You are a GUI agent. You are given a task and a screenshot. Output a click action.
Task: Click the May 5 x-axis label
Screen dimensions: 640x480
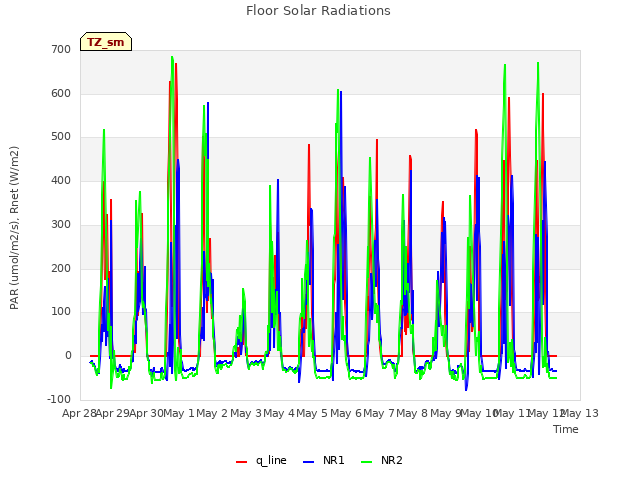click(312, 413)
